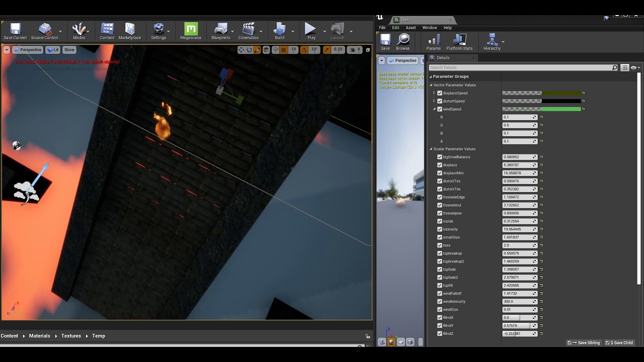Screen dimensions: 644x362
Task: Start Play in editor
Action: [x=311, y=31]
